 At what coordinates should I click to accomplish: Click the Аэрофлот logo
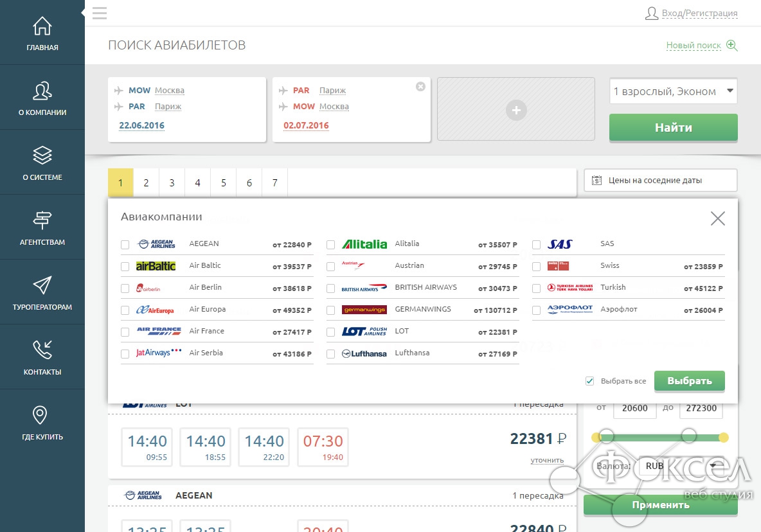pyautogui.click(x=570, y=310)
